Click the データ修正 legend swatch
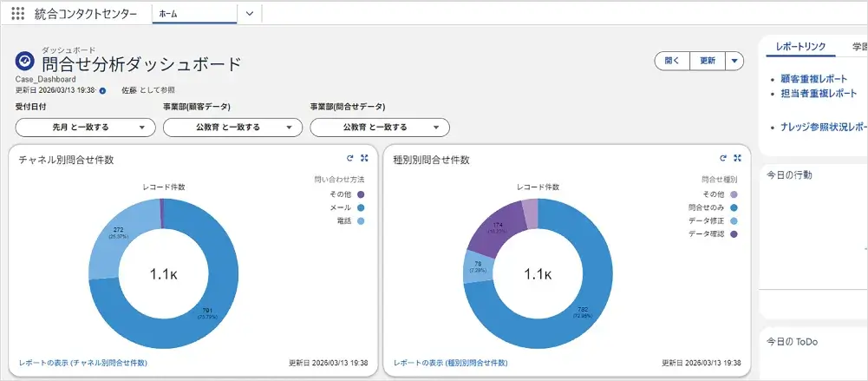Screen dimensions: 868x381 coord(734,221)
